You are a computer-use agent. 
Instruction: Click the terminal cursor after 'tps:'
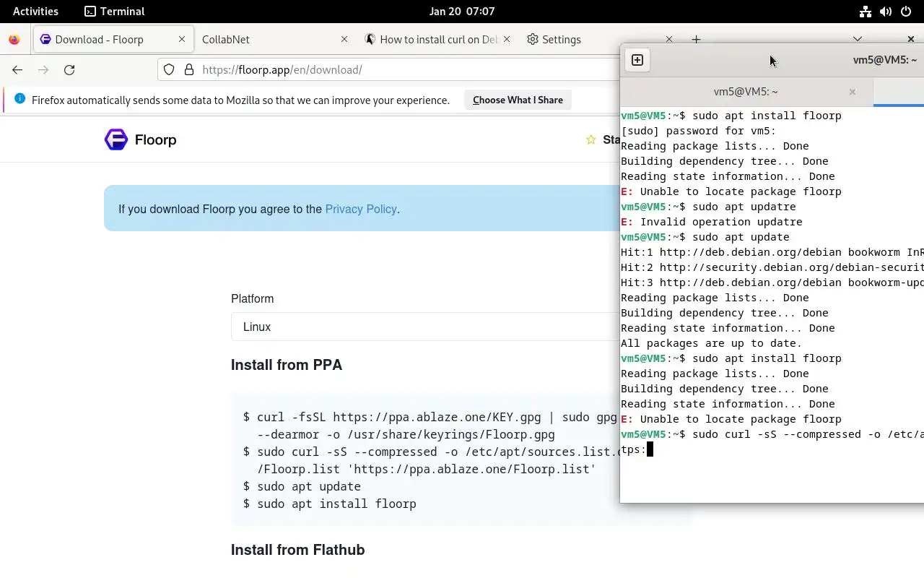(650, 449)
